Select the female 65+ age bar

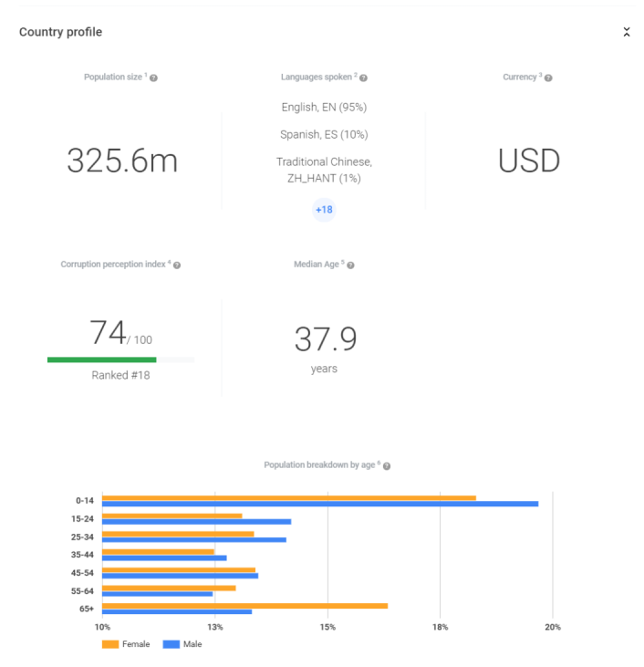(x=244, y=606)
